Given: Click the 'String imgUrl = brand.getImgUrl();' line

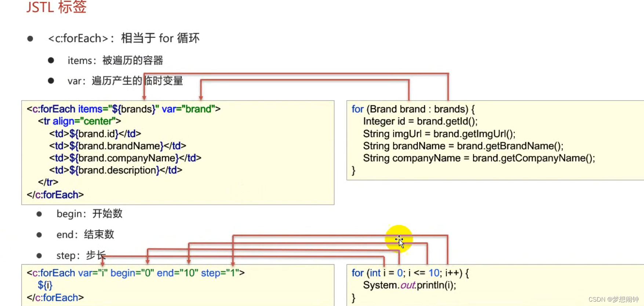Looking at the screenshot, I should click(439, 134).
